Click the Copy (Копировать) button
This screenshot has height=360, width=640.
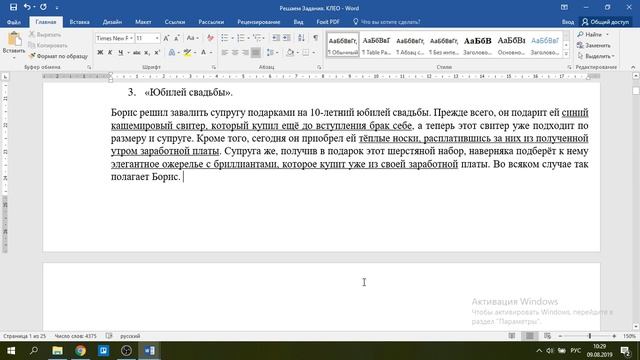click(x=48, y=45)
